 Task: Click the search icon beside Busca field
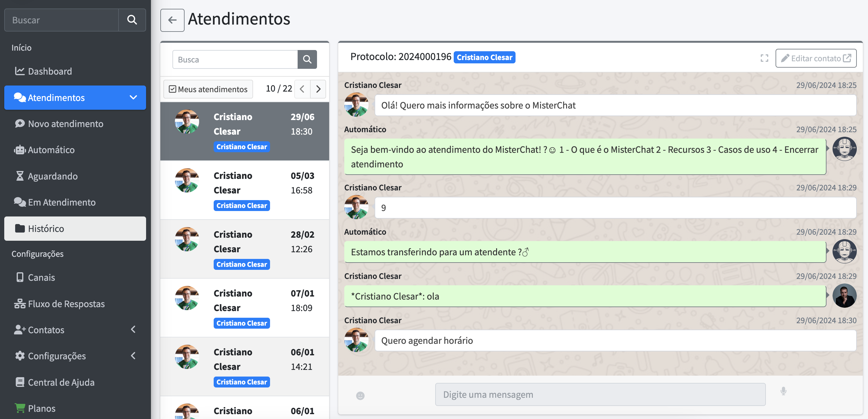(x=307, y=59)
